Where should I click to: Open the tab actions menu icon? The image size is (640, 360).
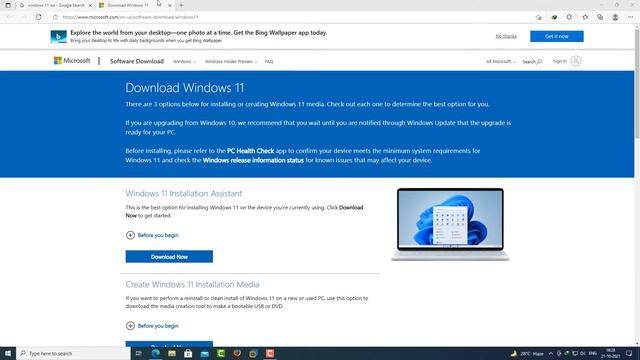pyautogui.click(x=8, y=5)
